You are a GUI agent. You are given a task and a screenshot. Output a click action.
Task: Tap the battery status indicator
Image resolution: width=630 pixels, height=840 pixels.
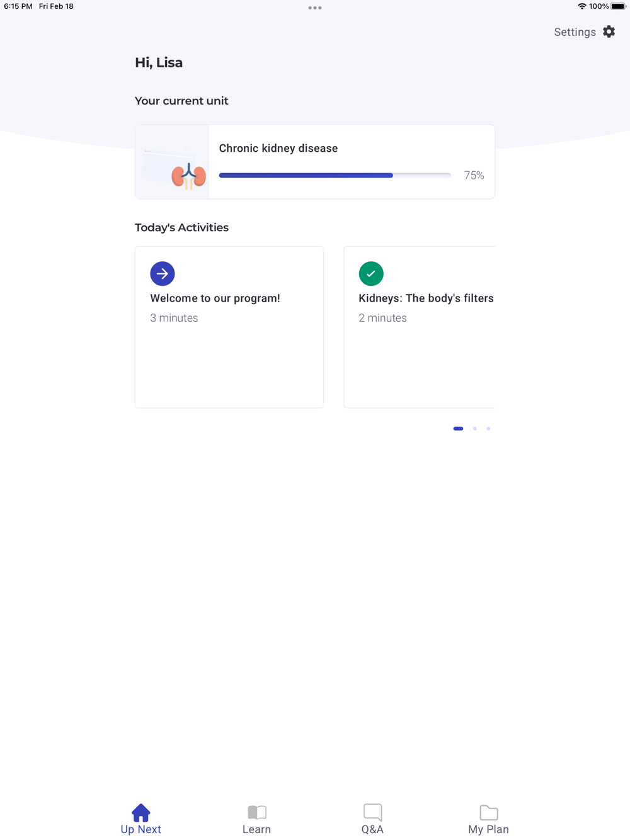(x=618, y=6)
